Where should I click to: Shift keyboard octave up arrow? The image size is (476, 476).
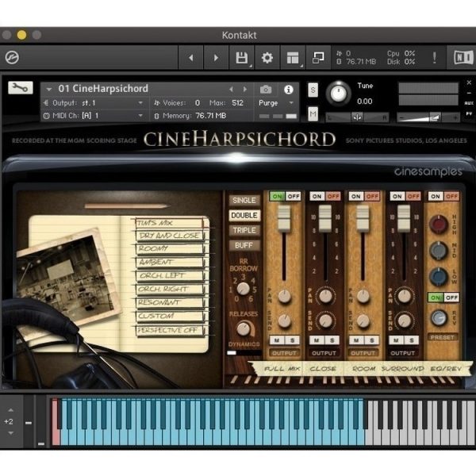click(10, 410)
